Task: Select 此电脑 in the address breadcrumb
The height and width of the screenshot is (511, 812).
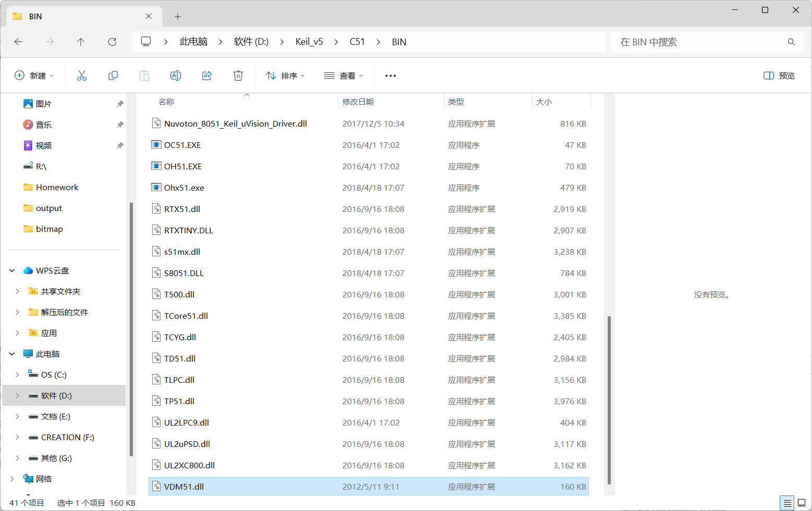Action: [x=194, y=42]
